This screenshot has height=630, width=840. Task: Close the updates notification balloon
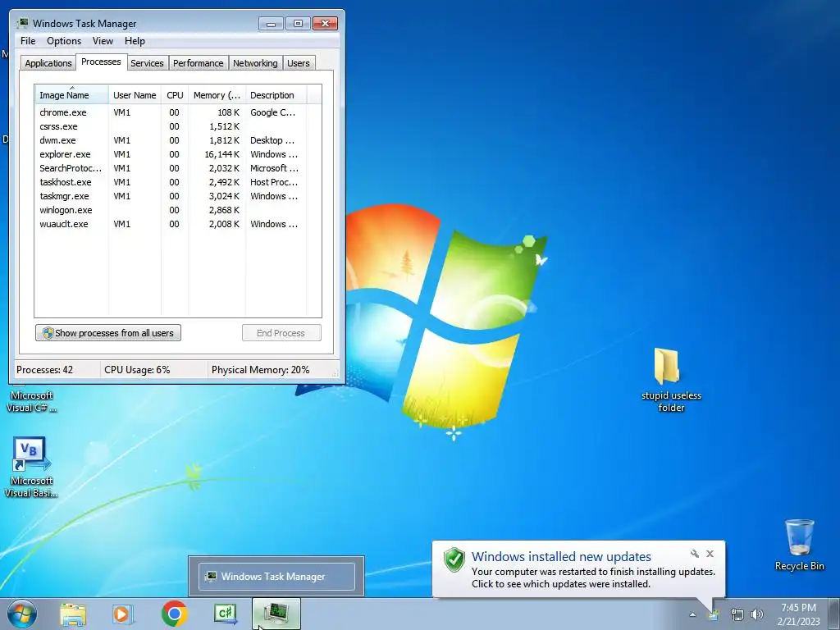pyautogui.click(x=710, y=554)
